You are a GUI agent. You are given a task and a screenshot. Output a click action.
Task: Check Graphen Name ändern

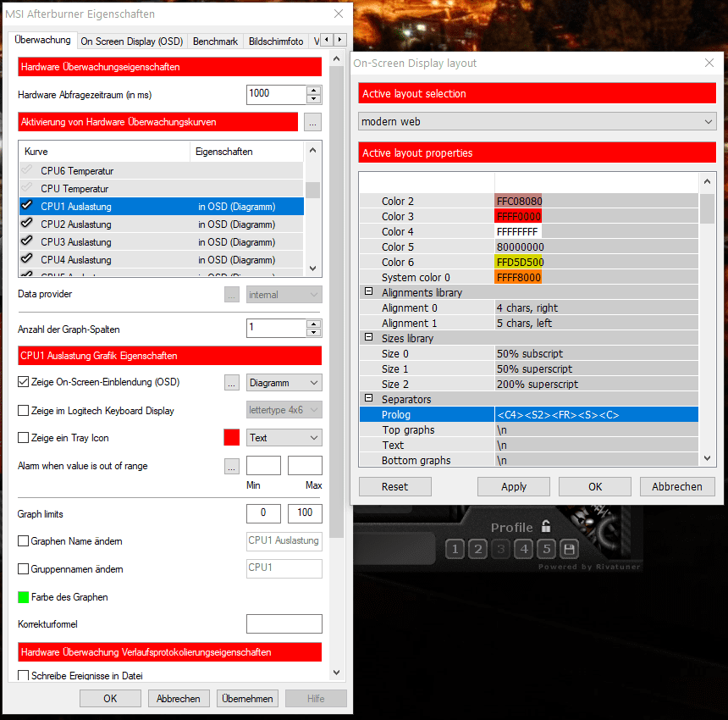click(x=23, y=541)
